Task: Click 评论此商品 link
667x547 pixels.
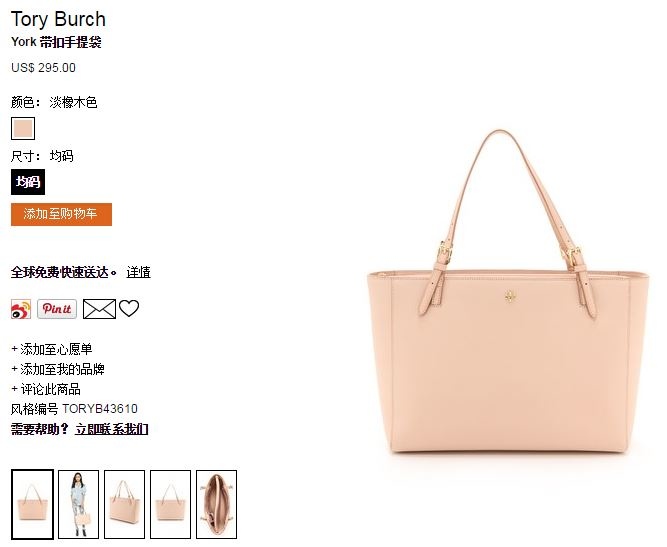Action: [x=46, y=389]
